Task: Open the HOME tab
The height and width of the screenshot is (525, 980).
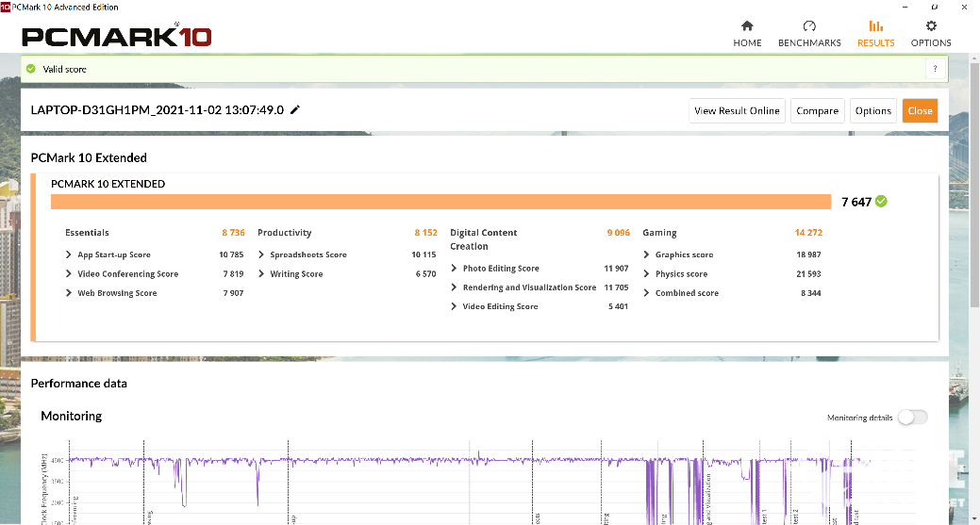Action: (747, 34)
